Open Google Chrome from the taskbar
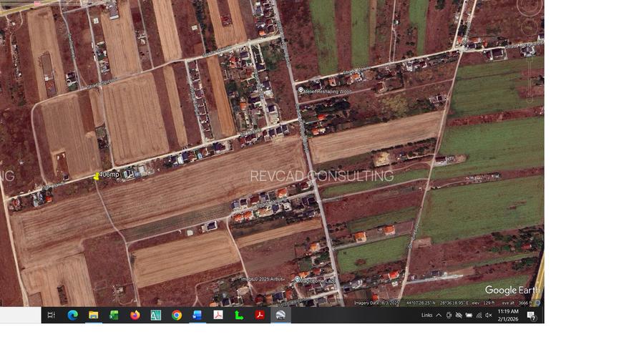The width and height of the screenshot is (644, 362). tap(177, 315)
